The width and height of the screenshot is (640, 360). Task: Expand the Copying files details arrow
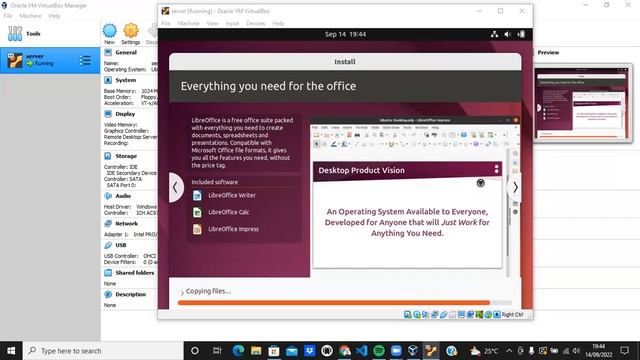[x=182, y=292]
